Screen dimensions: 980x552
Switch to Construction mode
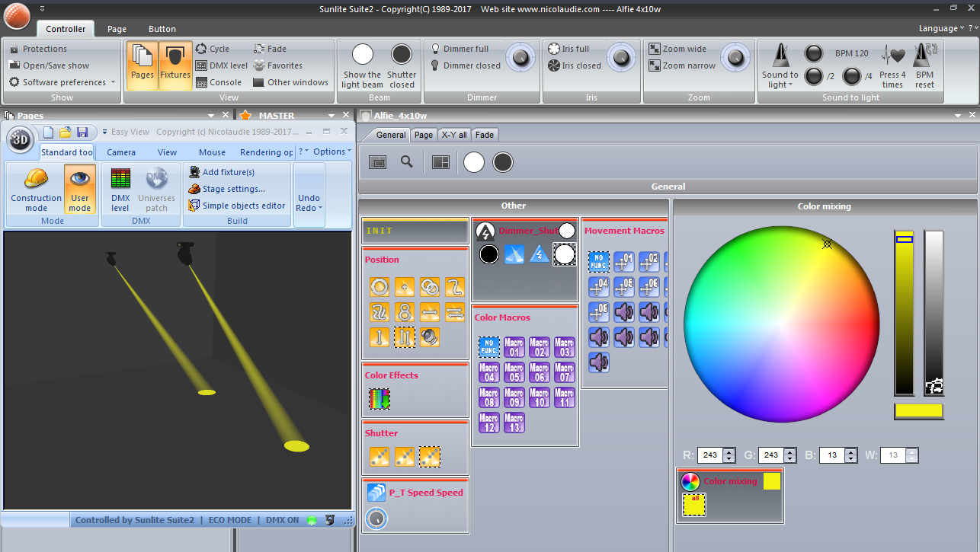(36, 189)
